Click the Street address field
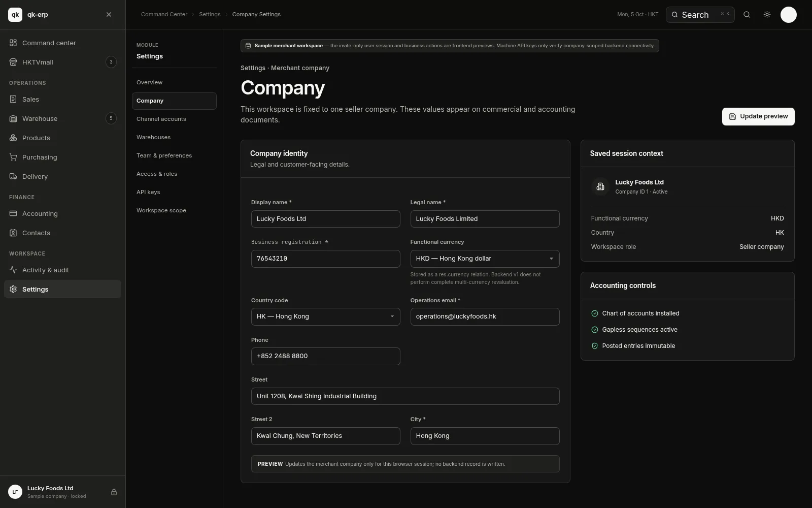Image resolution: width=812 pixels, height=508 pixels. [x=405, y=396]
